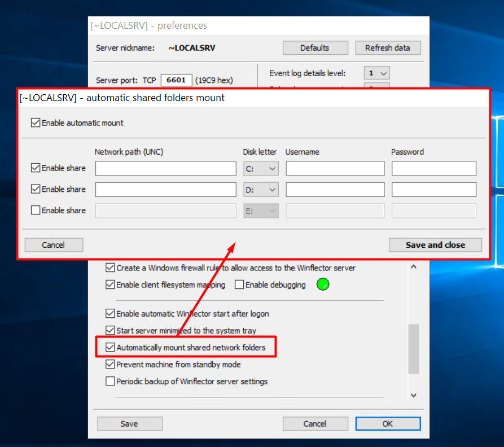Click the first Network path (UNC) field

tap(165, 168)
